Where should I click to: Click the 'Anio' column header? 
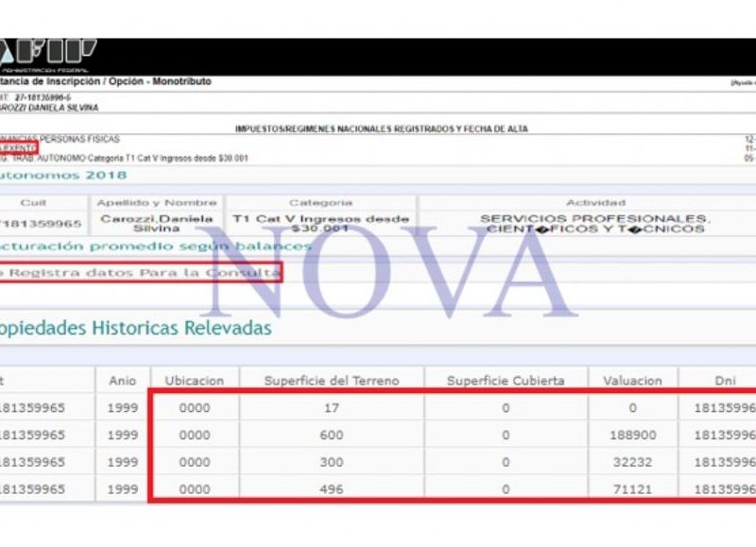click(x=122, y=380)
